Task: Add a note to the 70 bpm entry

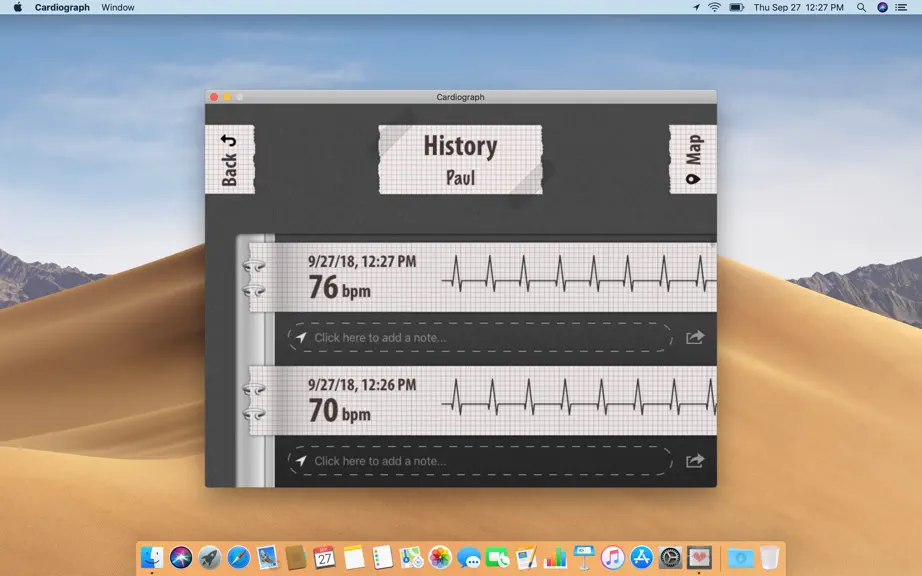Action: click(x=480, y=461)
